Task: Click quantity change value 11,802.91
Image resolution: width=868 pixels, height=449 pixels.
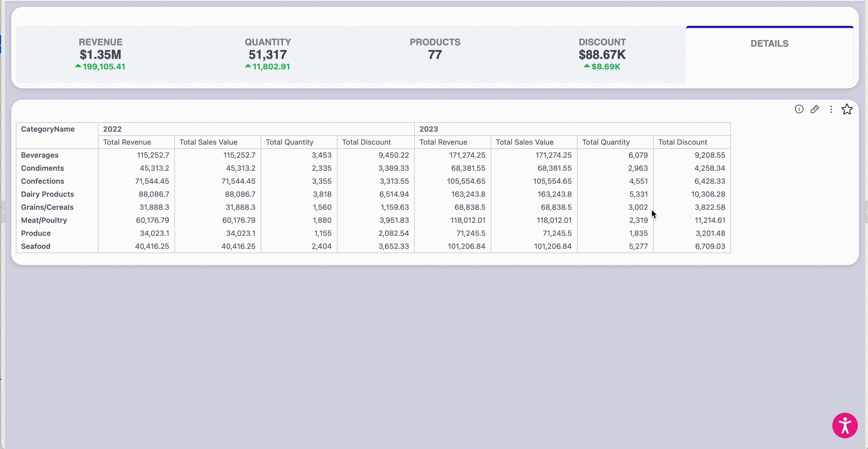Action: 271,67
